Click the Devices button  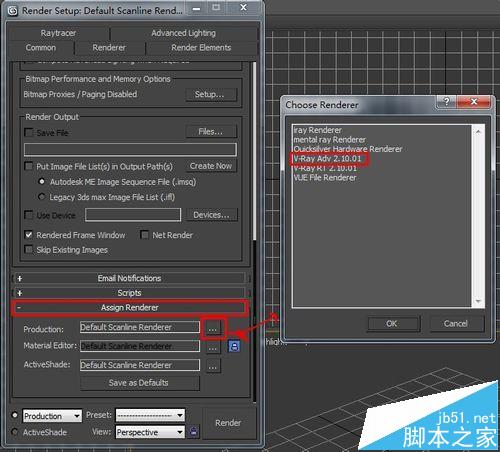[212, 215]
